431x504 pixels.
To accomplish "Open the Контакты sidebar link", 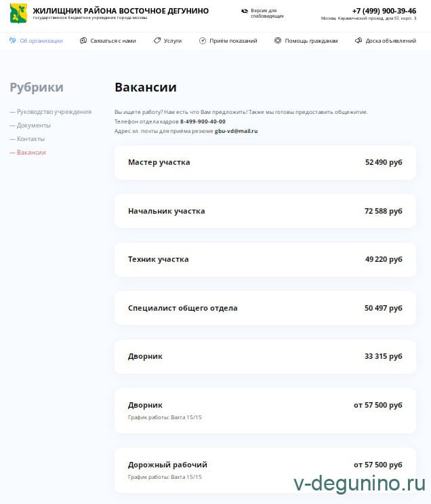I will coord(30,139).
